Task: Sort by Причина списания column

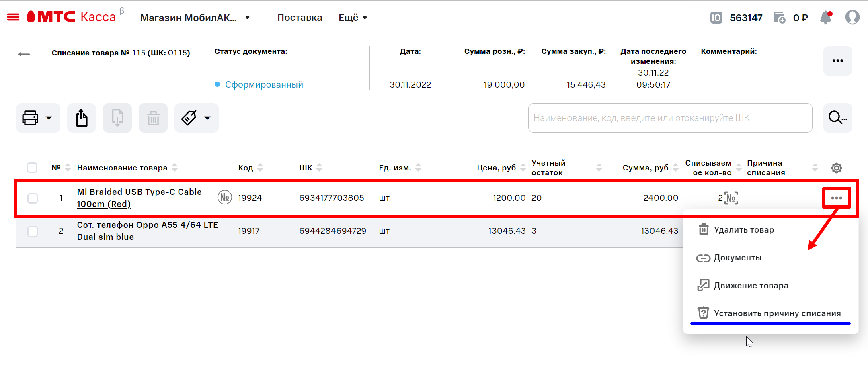Action: tap(815, 168)
